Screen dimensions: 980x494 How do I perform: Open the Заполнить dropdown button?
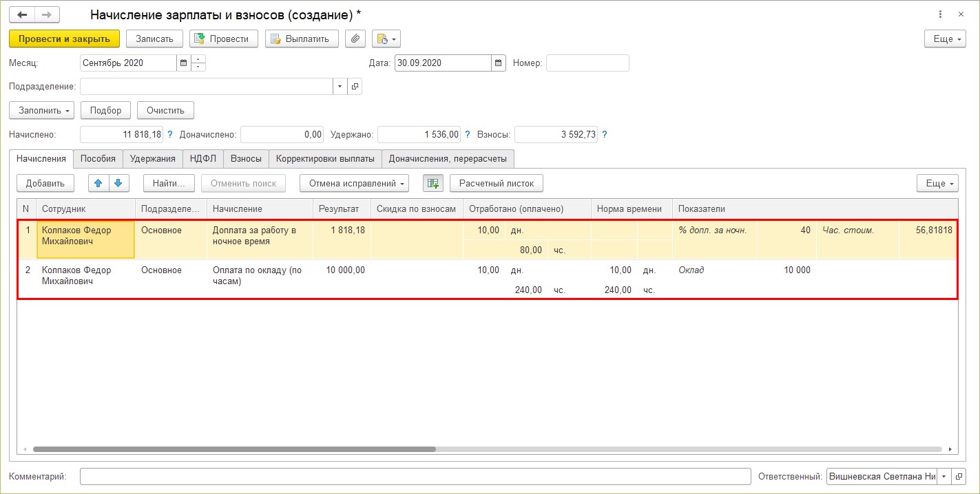click(x=41, y=110)
